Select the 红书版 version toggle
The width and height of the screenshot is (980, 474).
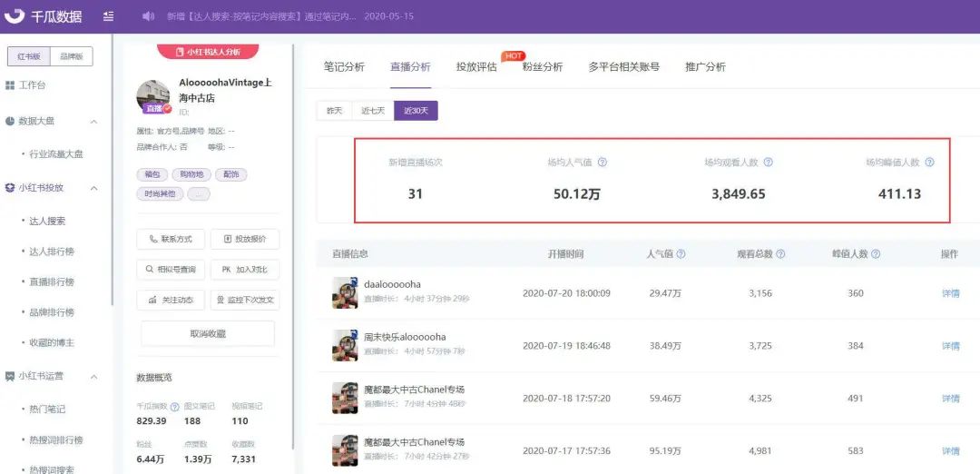pos(29,56)
